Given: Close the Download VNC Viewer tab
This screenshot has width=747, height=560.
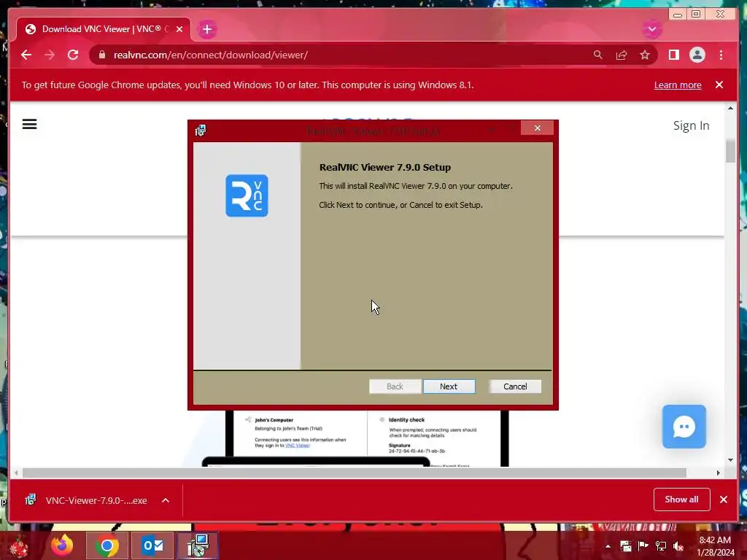Looking at the screenshot, I should pos(179,29).
